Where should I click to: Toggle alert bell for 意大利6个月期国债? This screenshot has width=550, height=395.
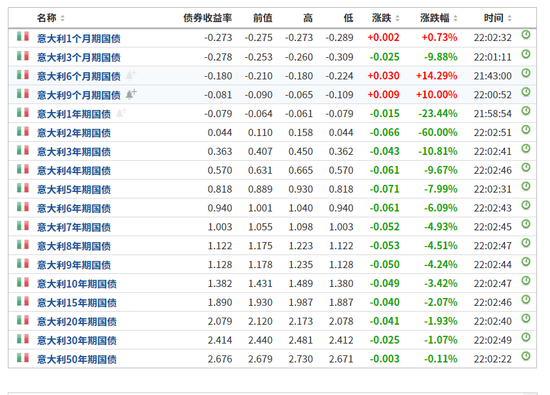click(131, 75)
